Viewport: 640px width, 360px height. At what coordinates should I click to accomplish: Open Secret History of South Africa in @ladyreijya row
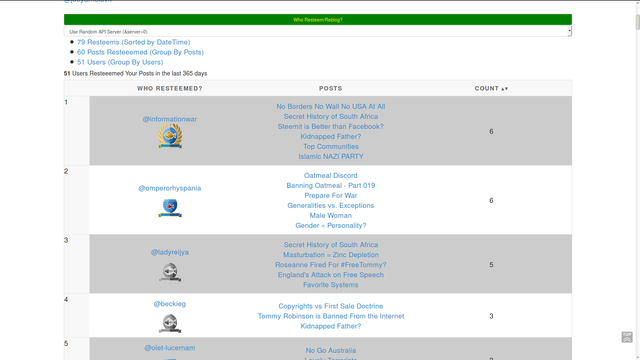pyautogui.click(x=331, y=245)
